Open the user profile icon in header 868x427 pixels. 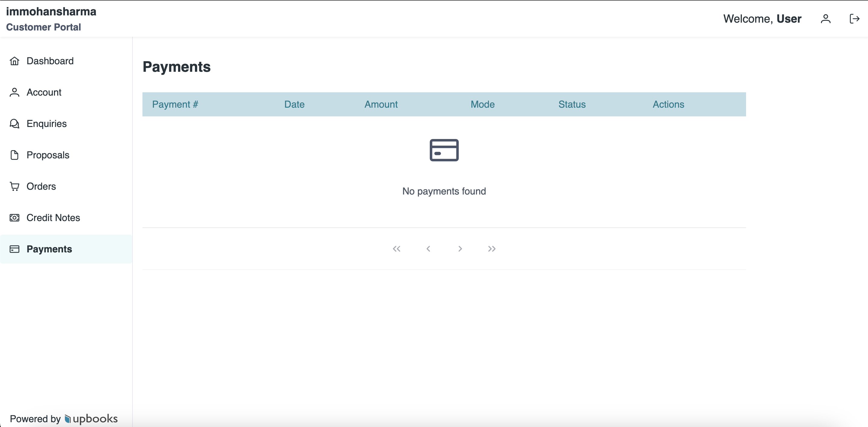pos(825,19)
